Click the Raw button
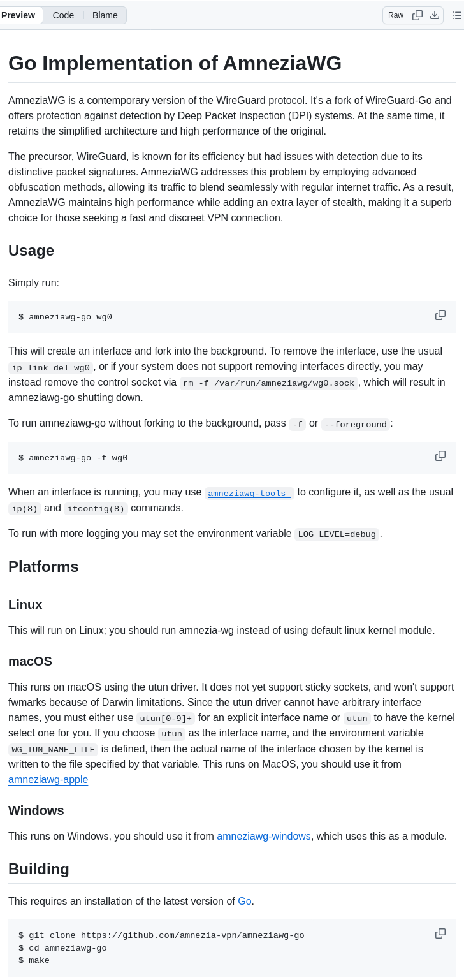Image resolution: width=464 pixels, height=980 pixels. (x=396, y=15)
